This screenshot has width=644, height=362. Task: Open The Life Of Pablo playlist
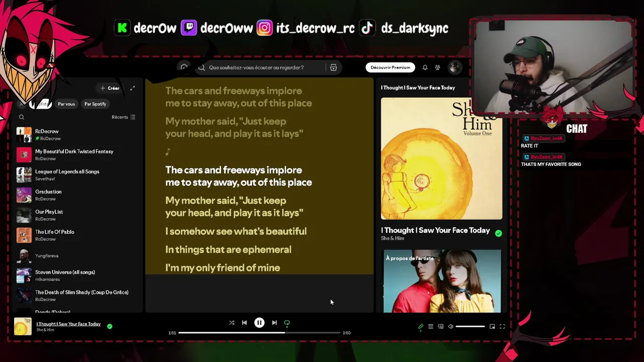[x=78, y=235]
